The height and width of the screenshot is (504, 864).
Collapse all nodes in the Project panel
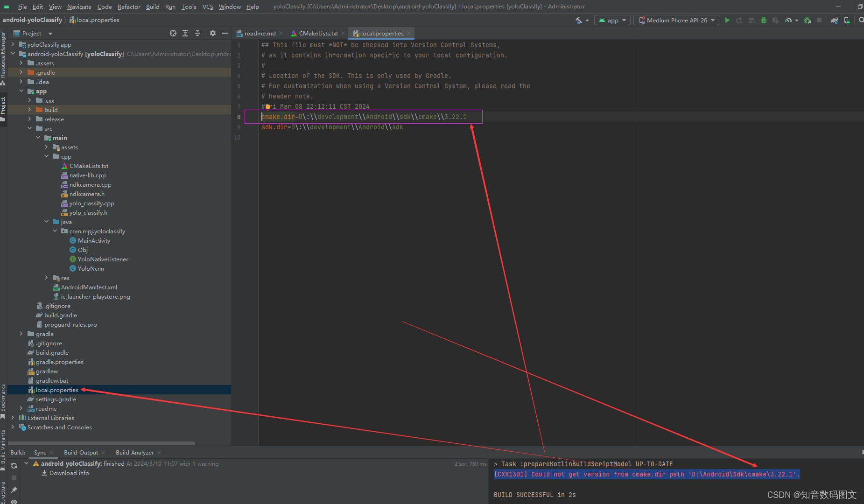point(197,33)
